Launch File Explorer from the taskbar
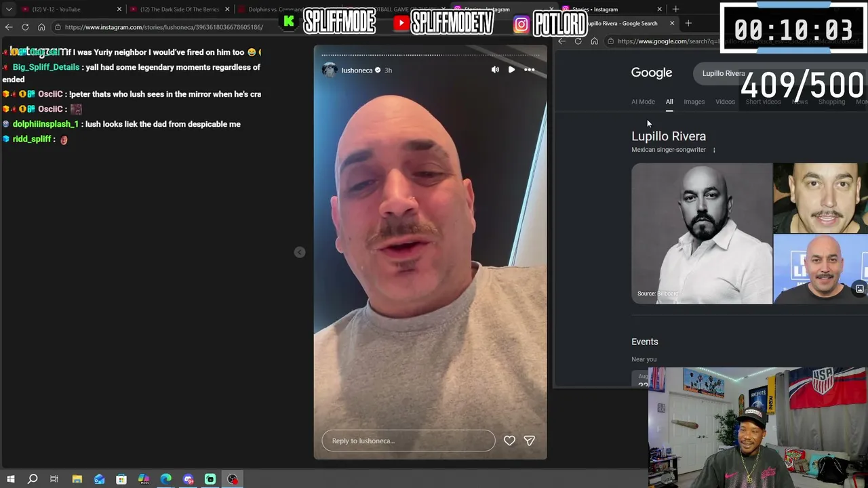This screenshot has height=488, width=868. tap(77, 479)
